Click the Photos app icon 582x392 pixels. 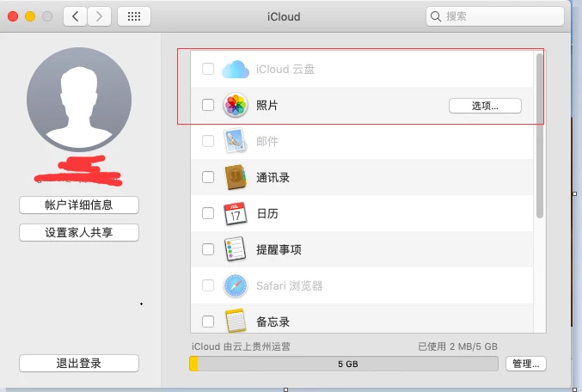pyautogui.click(x=236, y=105)
